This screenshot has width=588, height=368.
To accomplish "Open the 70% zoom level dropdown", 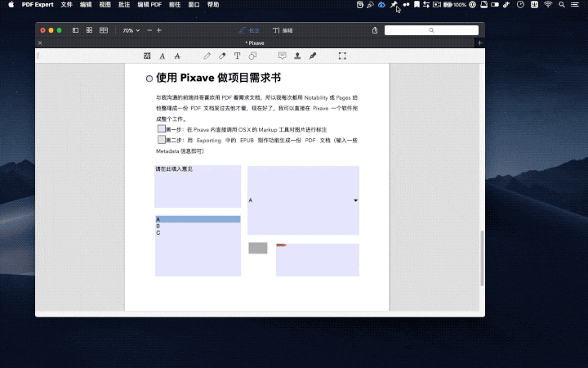I will [x=131, y=30].
